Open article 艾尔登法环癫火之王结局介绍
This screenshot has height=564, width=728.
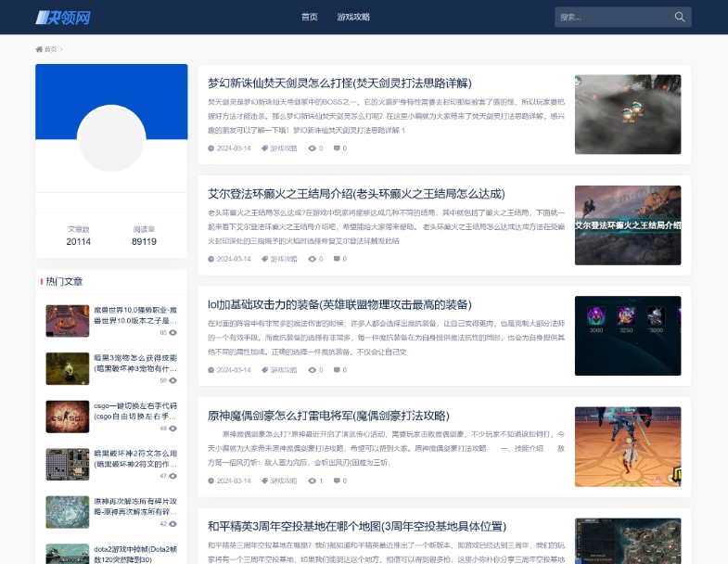(x=356, y=194)
